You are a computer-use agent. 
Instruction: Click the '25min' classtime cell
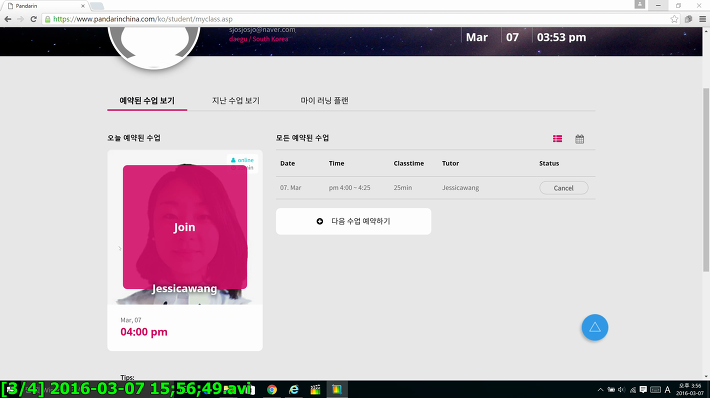tap(403, 188)
